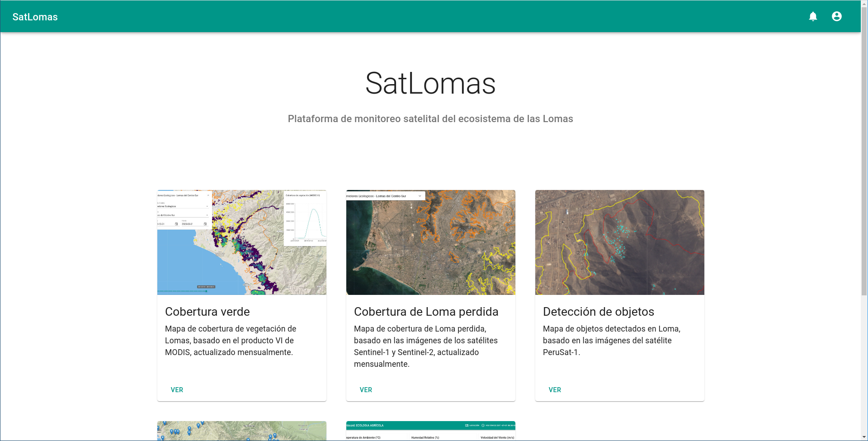Open the Cobertura verde map thumbnail

(242, 242)
